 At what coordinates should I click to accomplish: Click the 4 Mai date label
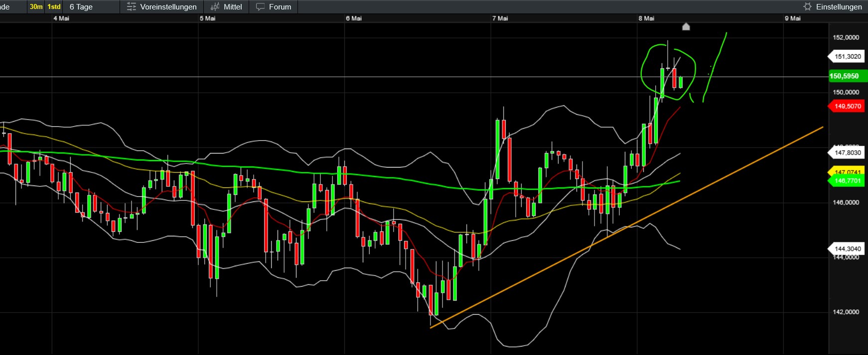coord(61,18)
